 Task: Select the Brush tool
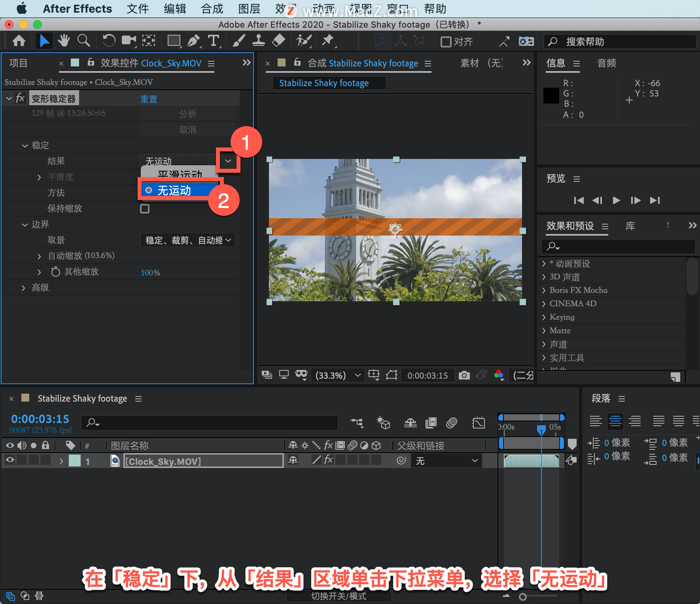click(238, 41)
